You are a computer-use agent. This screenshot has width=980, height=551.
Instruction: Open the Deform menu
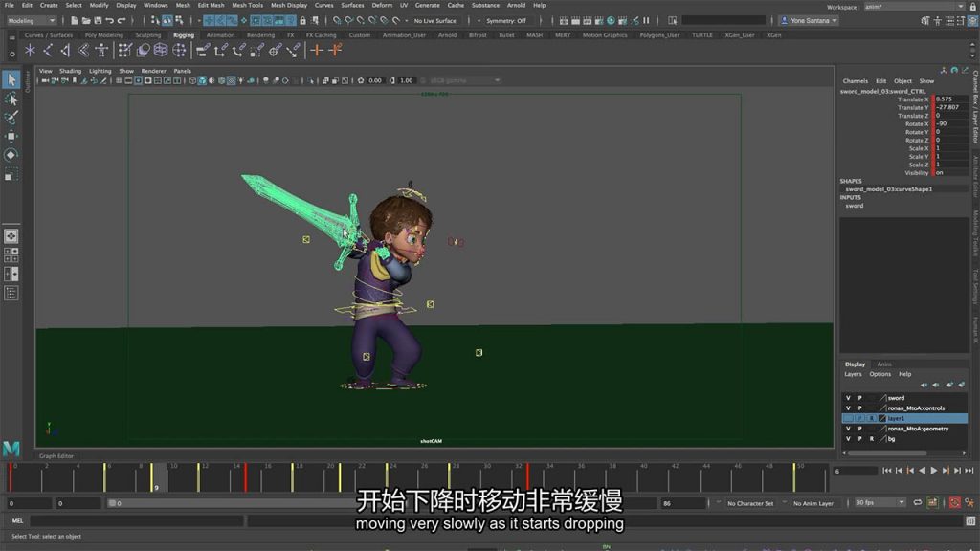pos(382,5)
